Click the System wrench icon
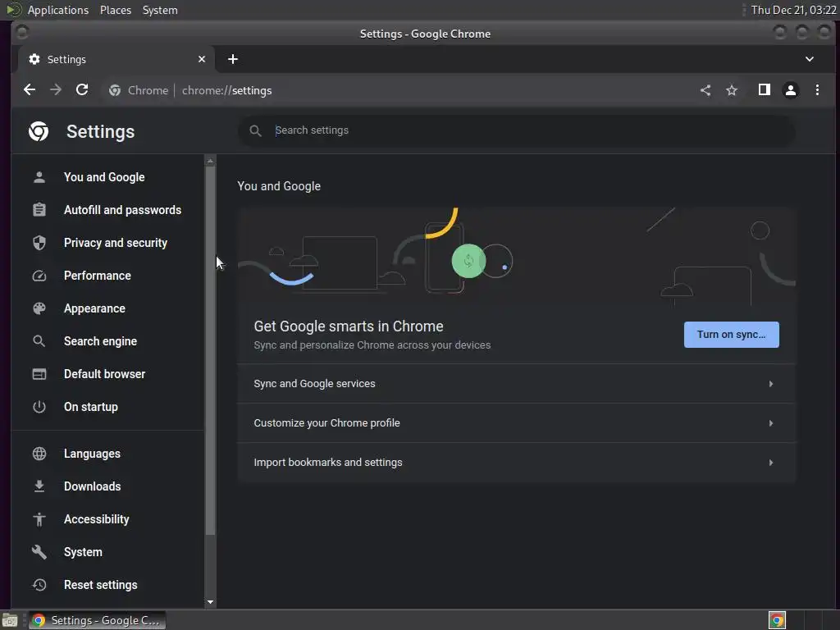This screenshot has height=630, width=840. coord(39,552)
